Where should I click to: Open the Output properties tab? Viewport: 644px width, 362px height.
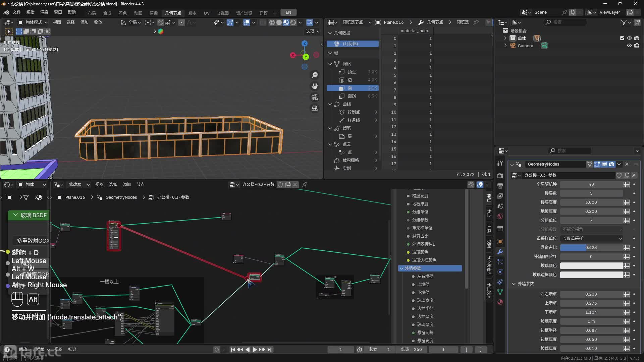pyautogui.click(x=500, y=186)
